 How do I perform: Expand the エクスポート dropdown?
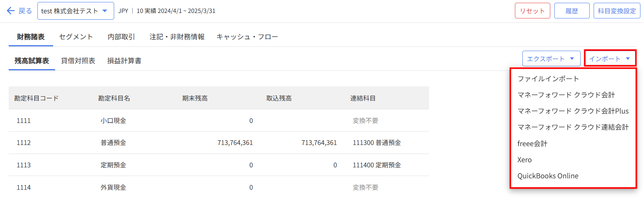pos(551,59)
